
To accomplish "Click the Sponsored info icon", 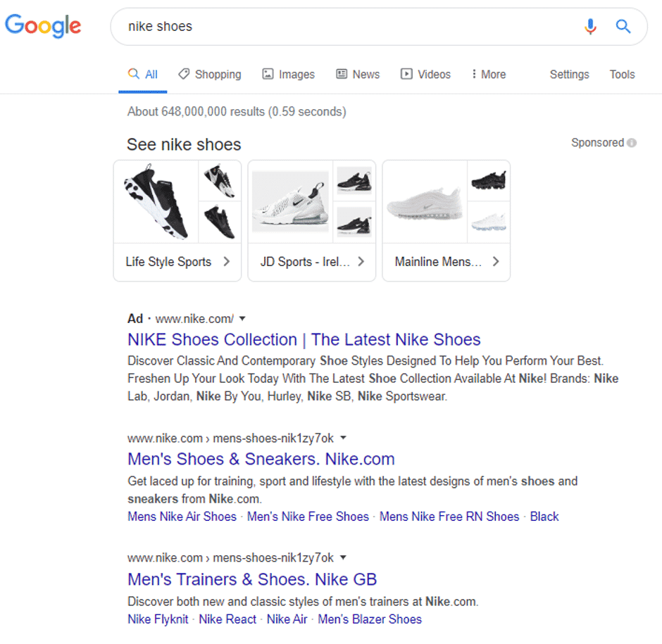I will coord(632,143).
